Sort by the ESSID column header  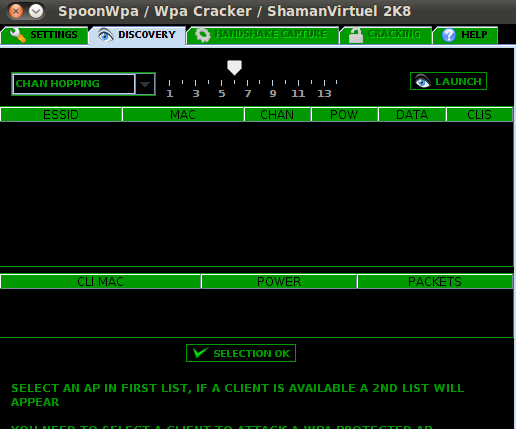pos(61,115)
